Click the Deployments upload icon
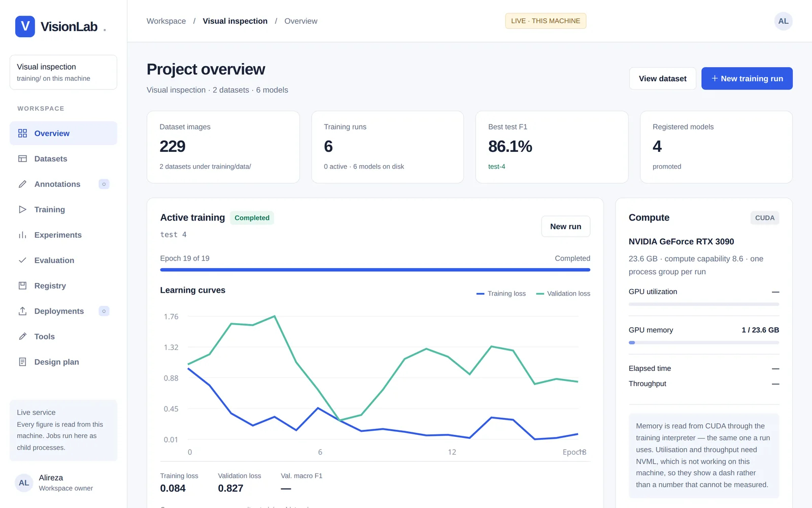812x508 pixels. point(22,311)
